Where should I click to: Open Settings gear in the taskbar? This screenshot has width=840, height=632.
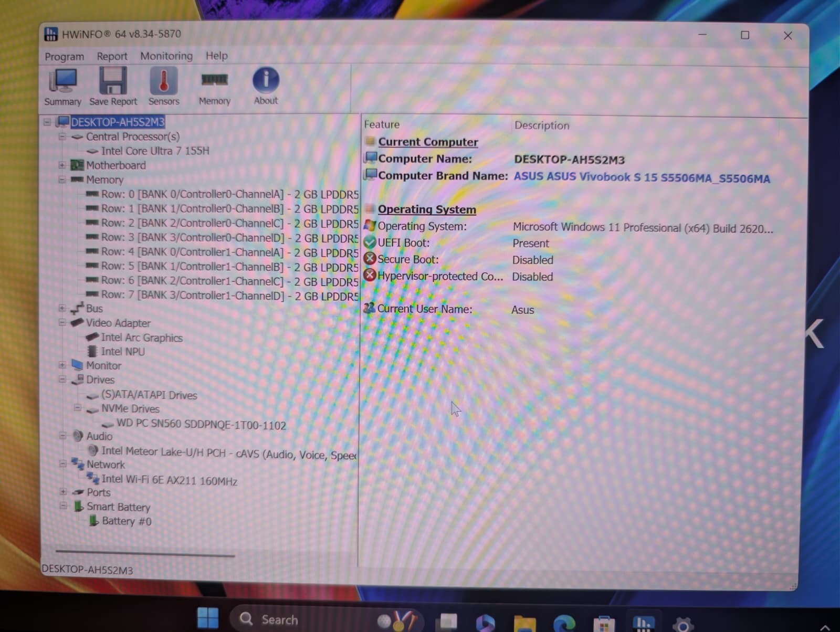683,624
